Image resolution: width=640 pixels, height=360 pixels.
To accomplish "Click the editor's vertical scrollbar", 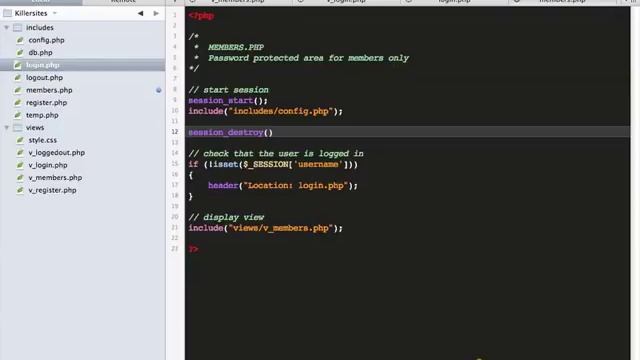I will pos(635,183).
